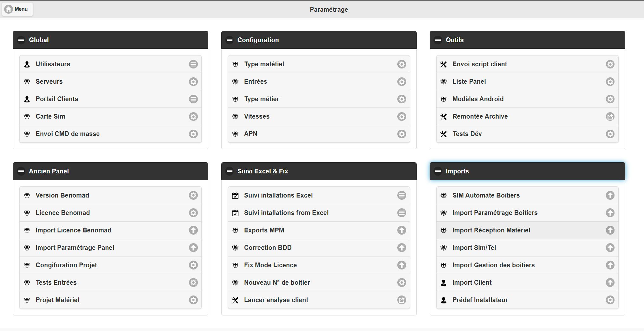
Task: Go to Correction BDD
Action: pyautogui.click(x=268, y=248)
